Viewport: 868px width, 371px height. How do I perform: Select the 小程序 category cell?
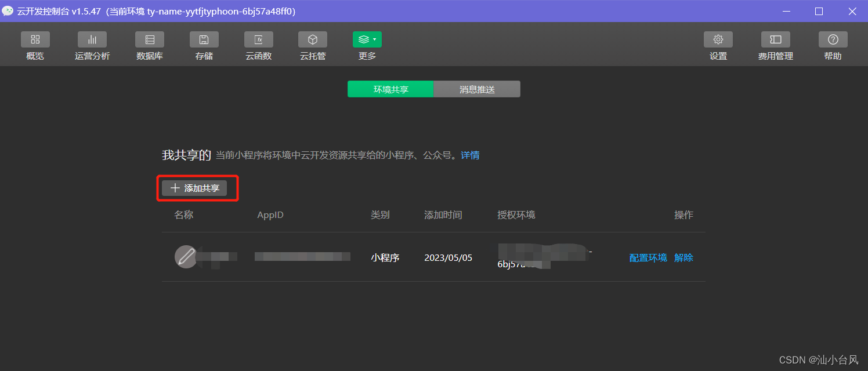click(x=385, y=257)
